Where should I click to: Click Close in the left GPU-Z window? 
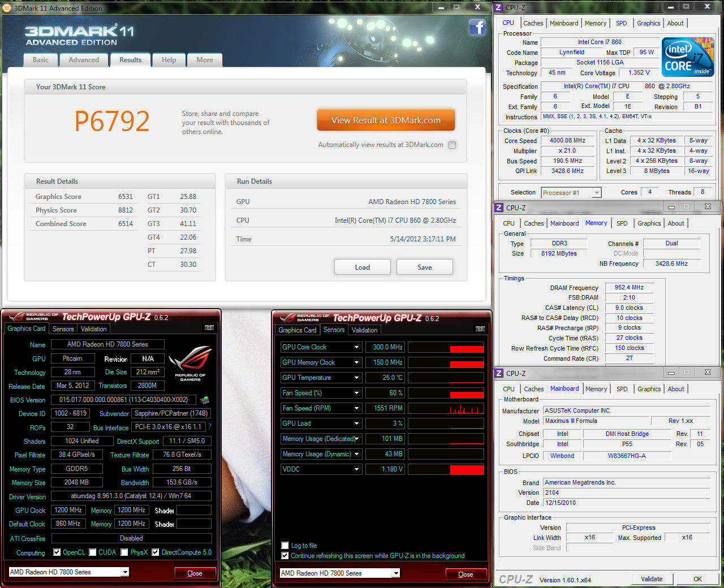[x=195, y=573]
